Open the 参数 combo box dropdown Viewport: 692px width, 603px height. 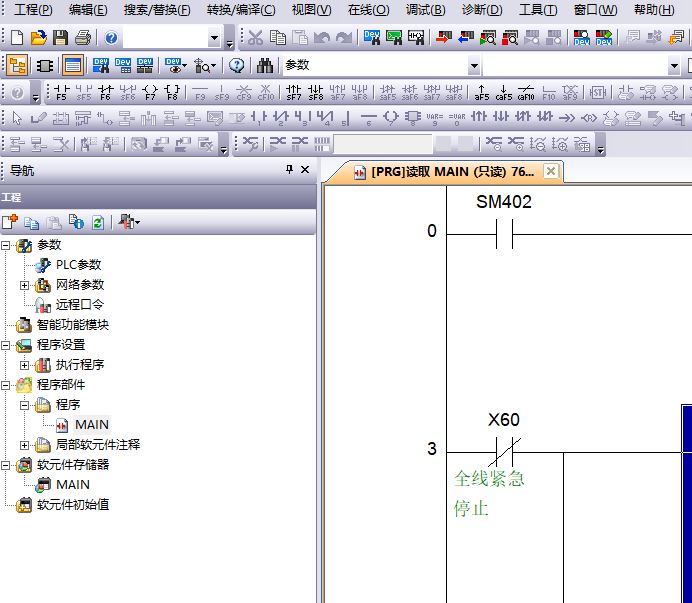click(x=474, y=66)
